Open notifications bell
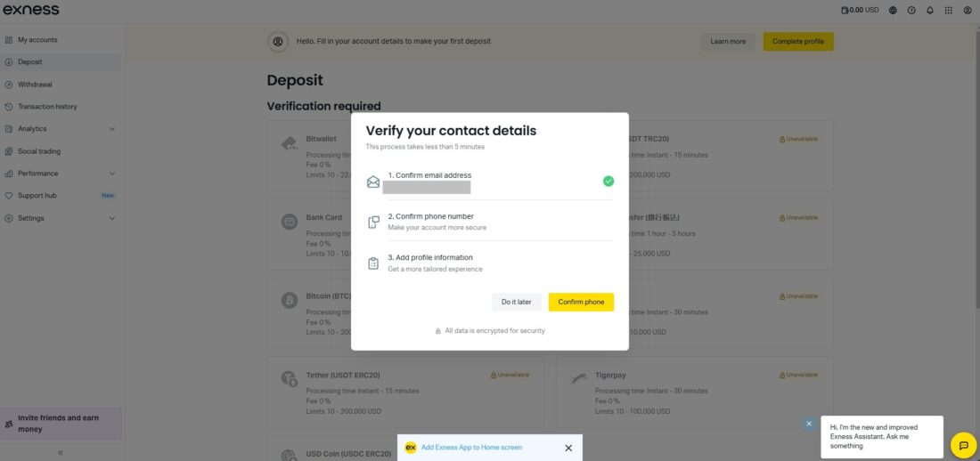The width and height of the screenshot is (980, 461). coord(930,11)
